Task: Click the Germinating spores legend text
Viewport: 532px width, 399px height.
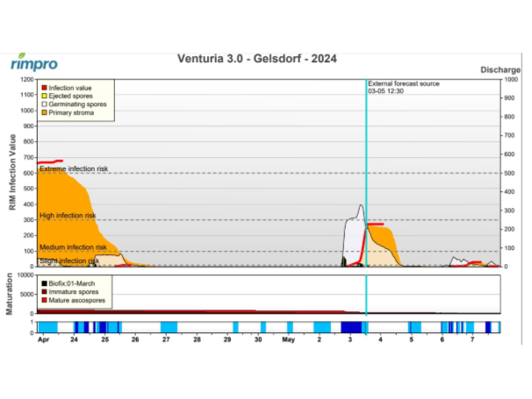Action: tap(78, 104)
